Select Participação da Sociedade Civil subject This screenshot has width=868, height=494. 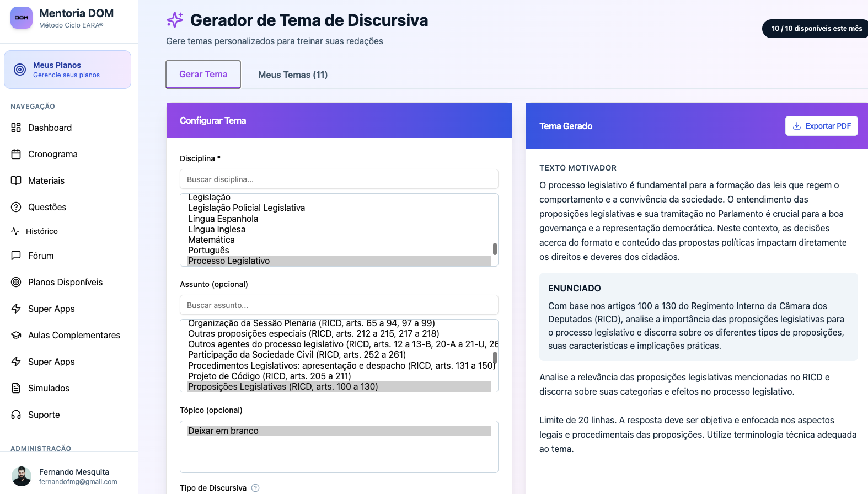coord(339,354)
